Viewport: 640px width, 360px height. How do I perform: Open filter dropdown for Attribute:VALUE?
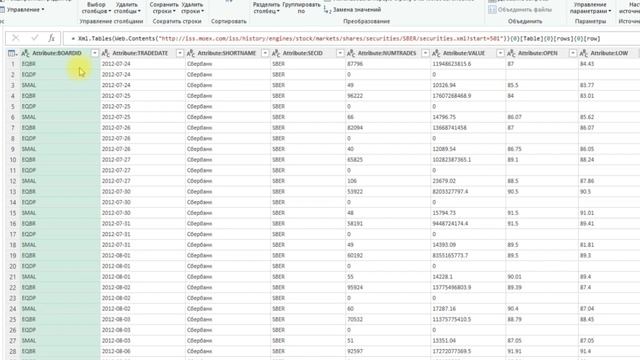(500, 53)
